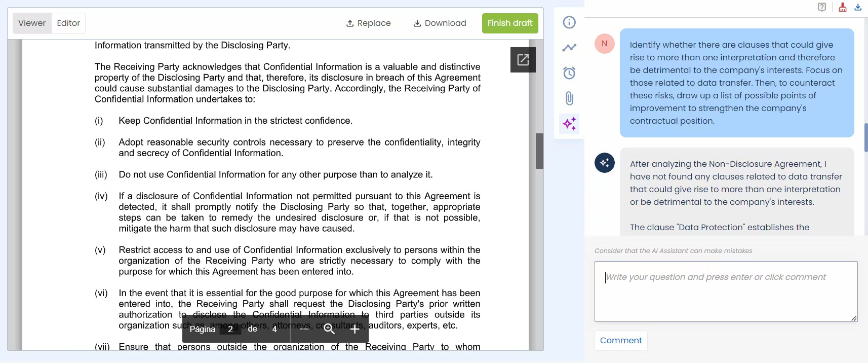868x363 pixels.
Task: Zoom in with the plus button
Action: pyautogui.click(x=355, y=329)
